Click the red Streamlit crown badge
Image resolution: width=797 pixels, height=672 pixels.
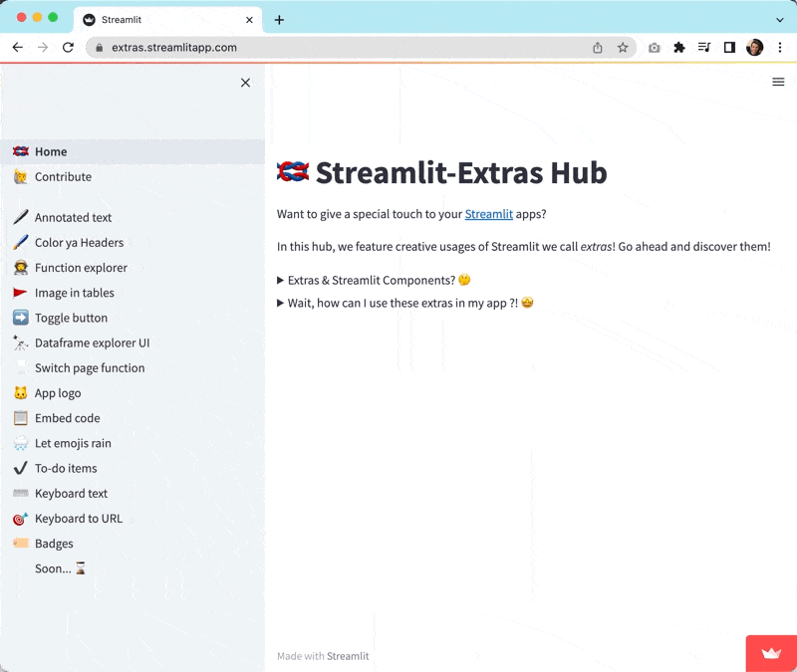tap(771, 653)
